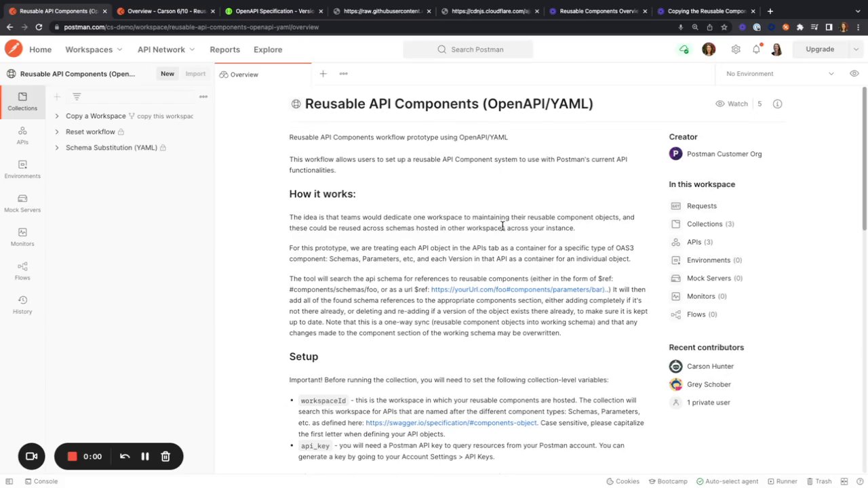Go back in browser history
The height and width of the screenshot is (488, 868).
[9, 27]
